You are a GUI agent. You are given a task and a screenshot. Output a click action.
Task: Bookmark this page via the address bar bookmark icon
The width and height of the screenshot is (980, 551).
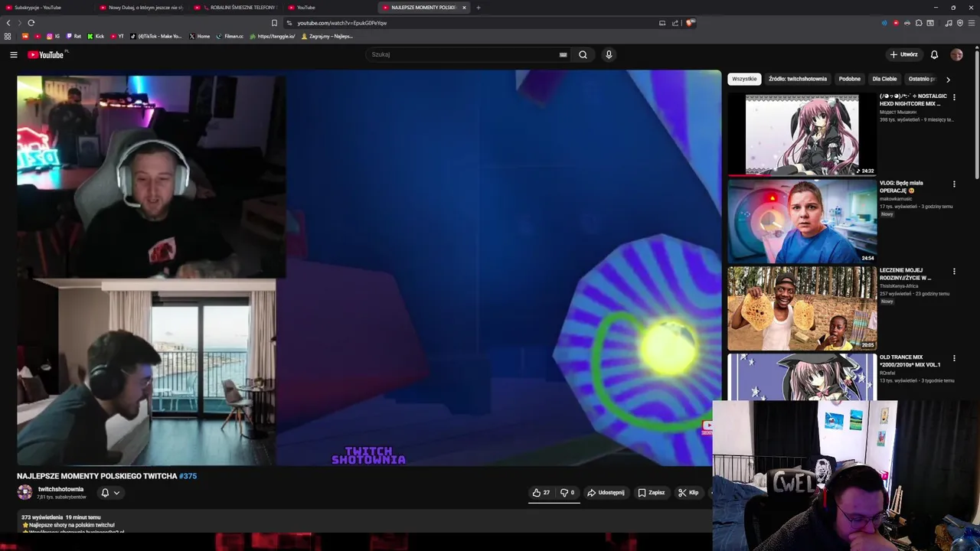[275, 23]
